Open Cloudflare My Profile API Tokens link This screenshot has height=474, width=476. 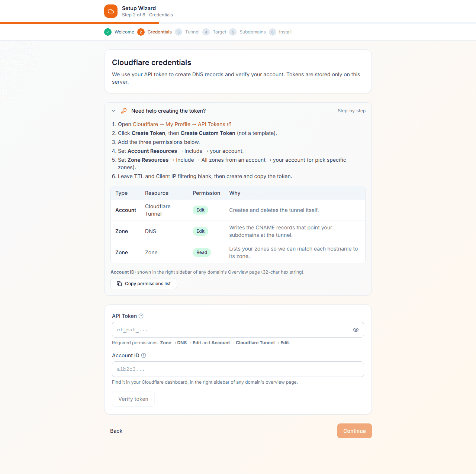pyautogui.click(x=182, y=124)
